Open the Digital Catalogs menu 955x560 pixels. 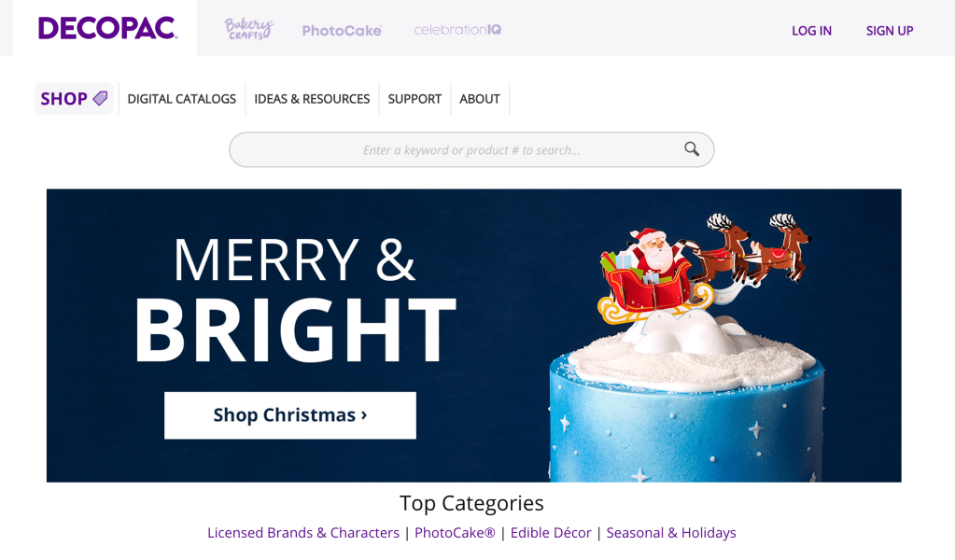pyautogui.click(x=181, y=99)
